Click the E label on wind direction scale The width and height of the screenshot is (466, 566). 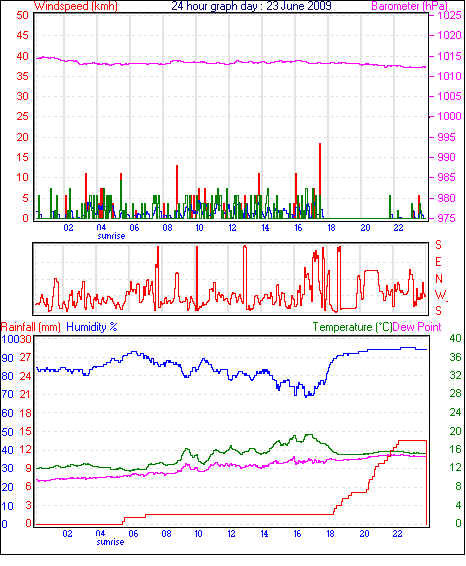click(438, 262)
